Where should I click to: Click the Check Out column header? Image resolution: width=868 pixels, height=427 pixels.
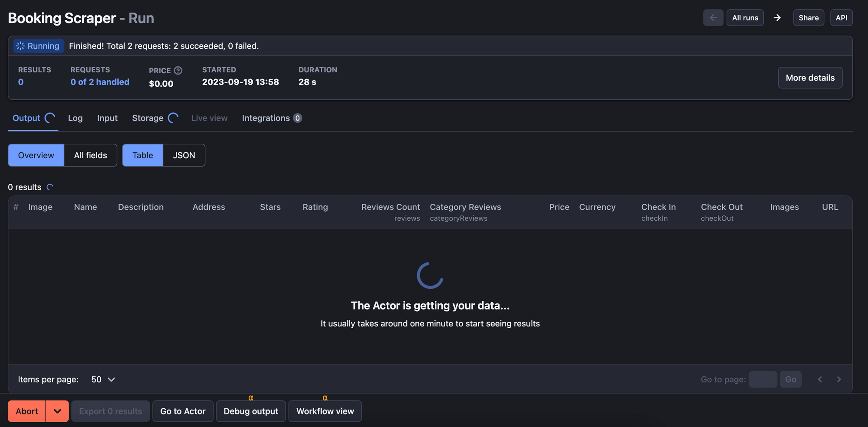(722, 207)
